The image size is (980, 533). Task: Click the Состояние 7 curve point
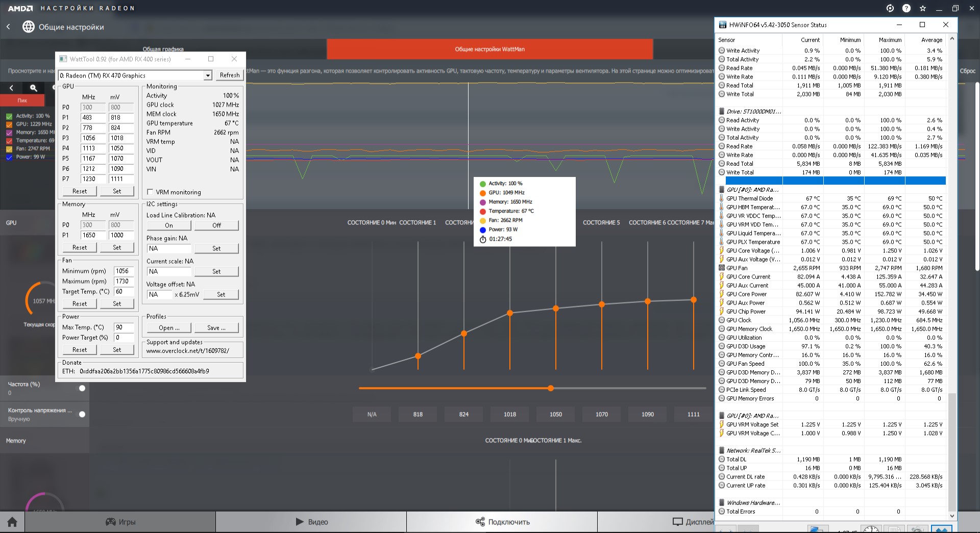[694, 300]
